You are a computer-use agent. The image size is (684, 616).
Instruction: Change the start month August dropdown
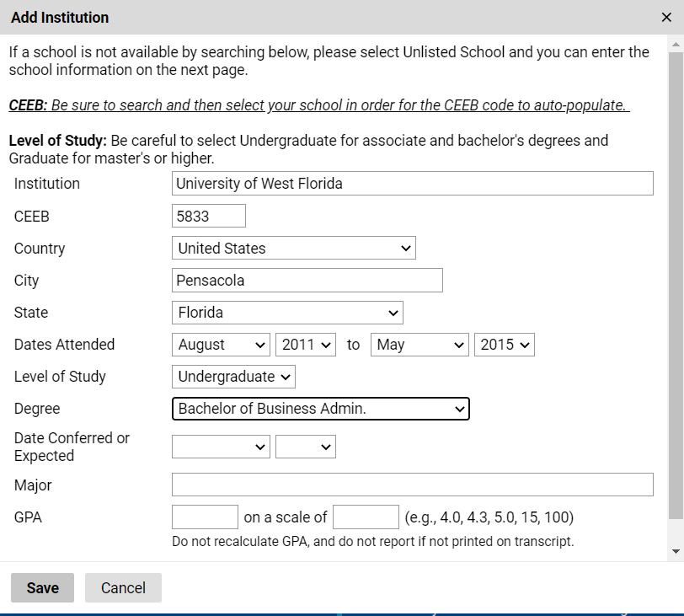pos(221,345)
